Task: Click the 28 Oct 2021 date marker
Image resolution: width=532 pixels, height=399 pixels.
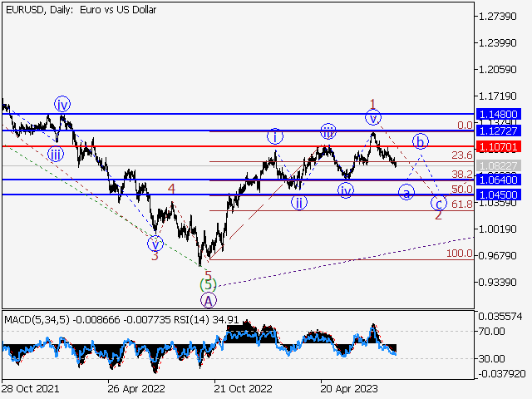Action: [30, 389]
